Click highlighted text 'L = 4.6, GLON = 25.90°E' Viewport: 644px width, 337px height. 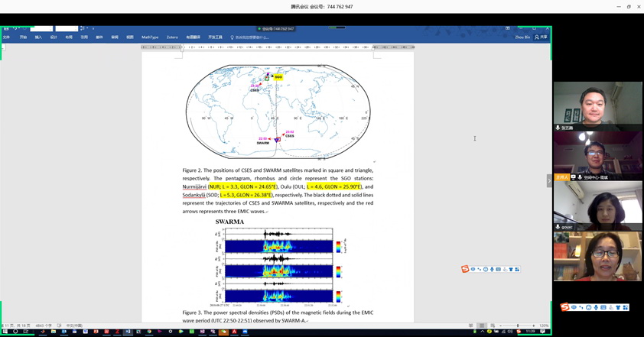334,186
